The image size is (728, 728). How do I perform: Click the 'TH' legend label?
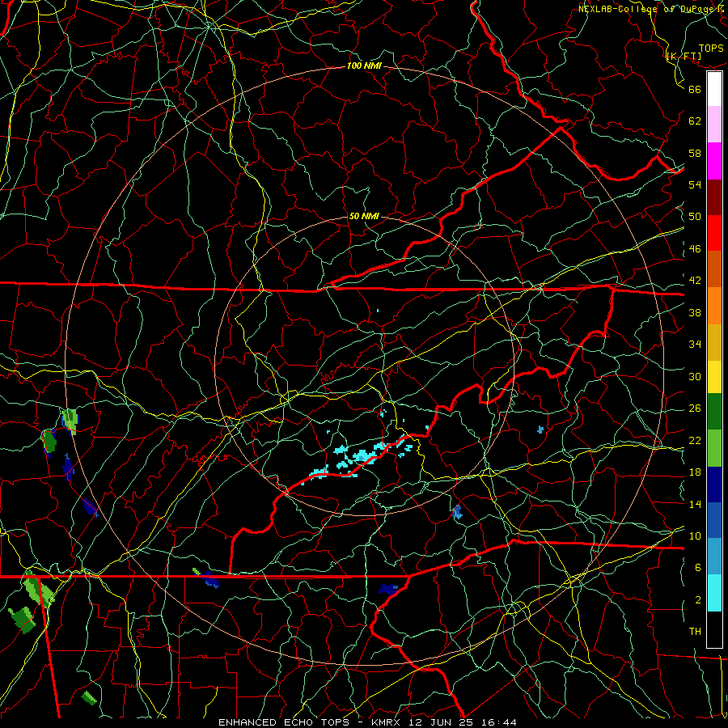point(695,631)
